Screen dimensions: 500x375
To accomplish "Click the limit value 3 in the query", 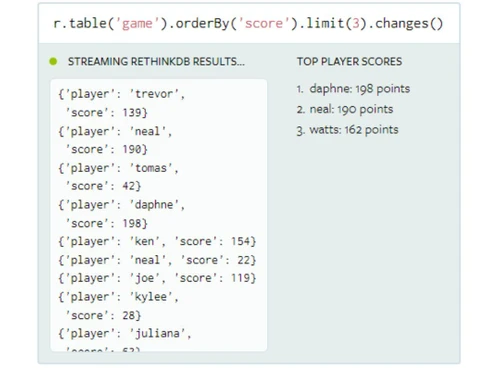I will [356, 23].
